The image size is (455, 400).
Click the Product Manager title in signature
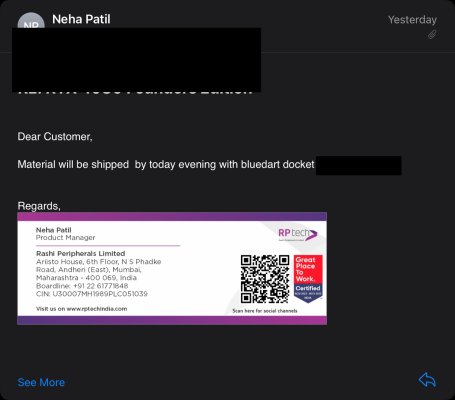[65, 238]
